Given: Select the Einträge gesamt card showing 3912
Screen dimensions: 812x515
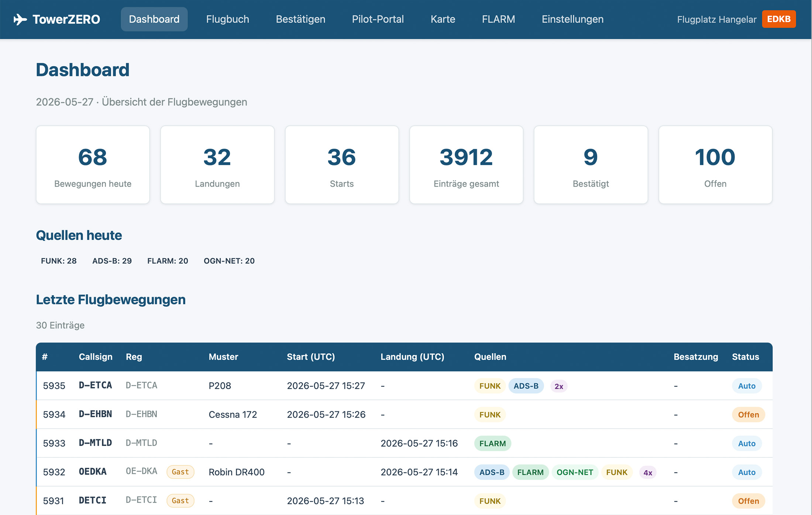Looking at the screenshot, I should pos(466,165).
